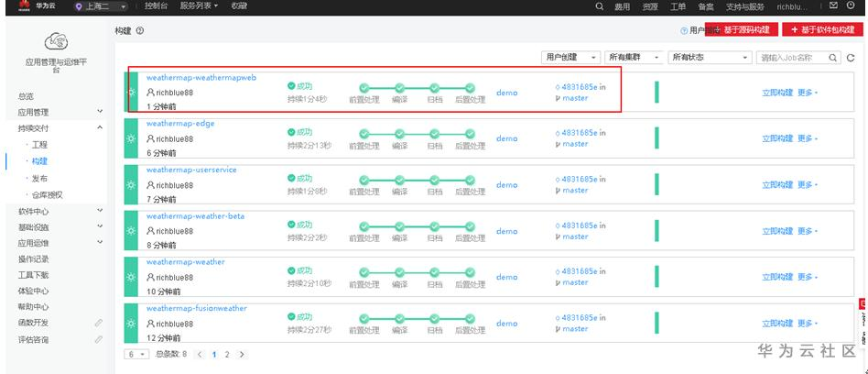Click commit 4831685e in weathermap-userservice row
Image resolution: width=868 pixels, height=374 pixels.
(x=580, y=179)
